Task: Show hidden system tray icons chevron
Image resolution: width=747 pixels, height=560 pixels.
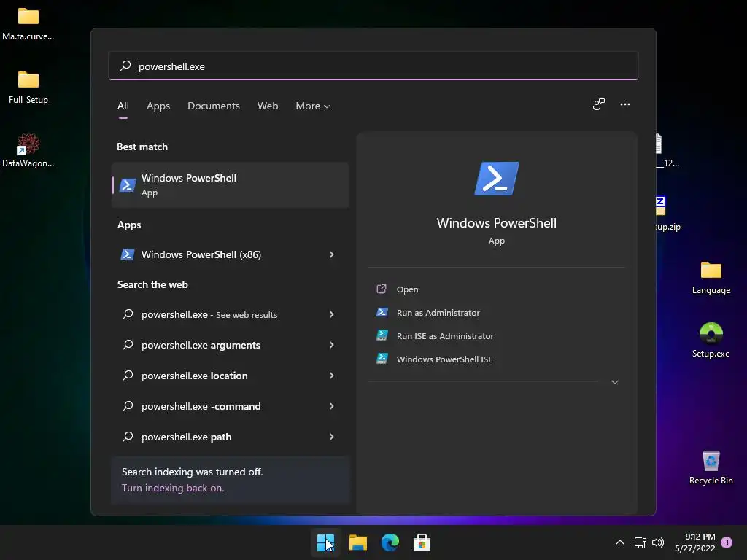Action: [x=620, y=542]
